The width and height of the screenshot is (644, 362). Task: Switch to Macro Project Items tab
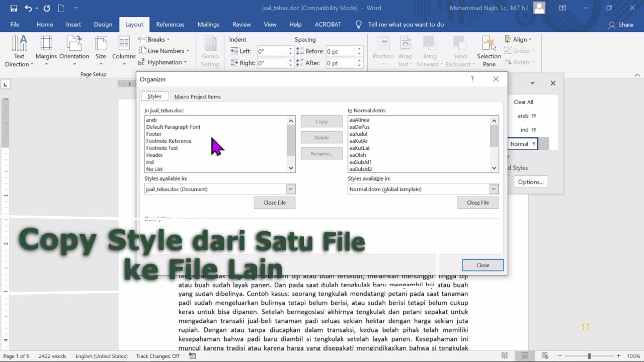[x=197, y=97]
